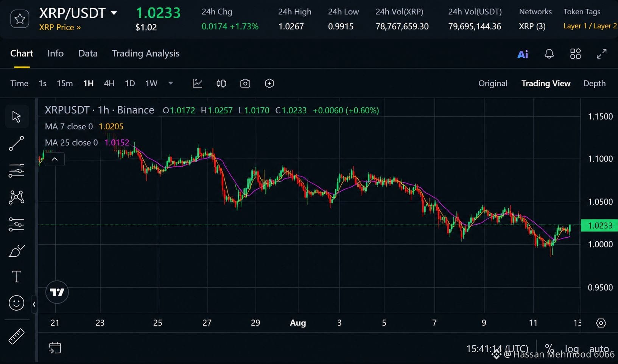This screenshot has height=364, width=618.
Task: Click the XRP (3) networks value
Action: coord(532,26)
